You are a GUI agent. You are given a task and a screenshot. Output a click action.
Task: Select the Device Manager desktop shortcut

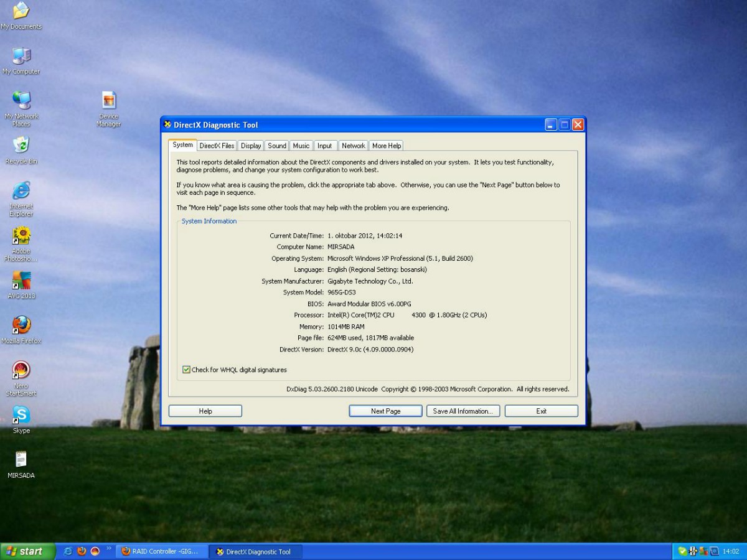(109, 109)
